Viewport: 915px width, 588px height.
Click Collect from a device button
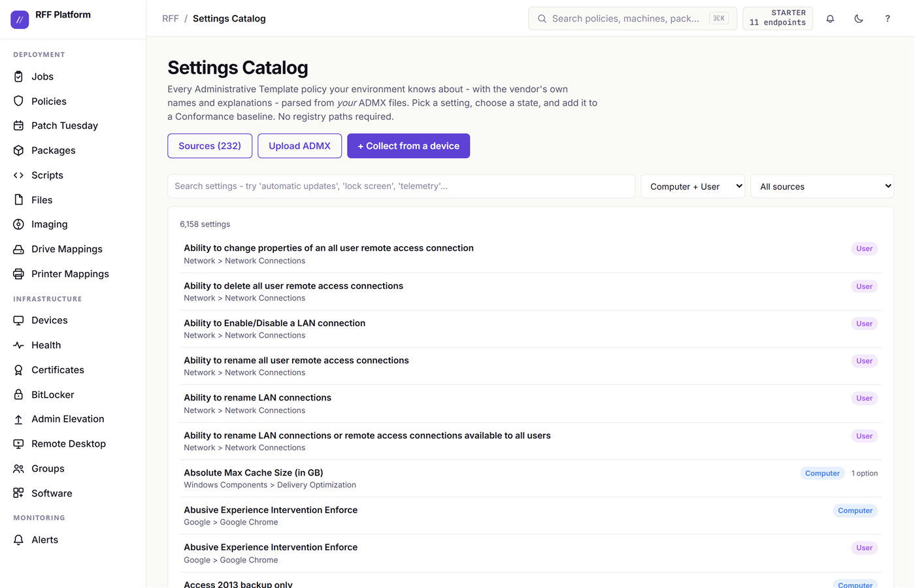coord(408,146)
